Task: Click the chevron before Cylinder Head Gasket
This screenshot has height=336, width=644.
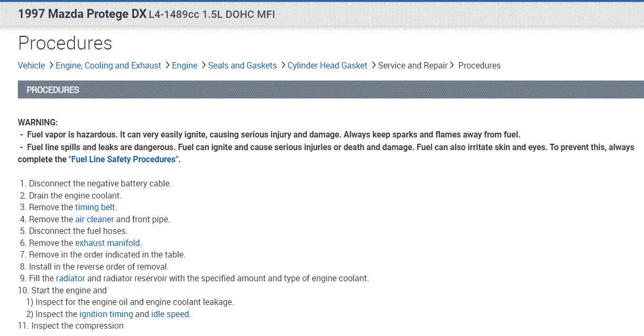Action: (283, 65)
